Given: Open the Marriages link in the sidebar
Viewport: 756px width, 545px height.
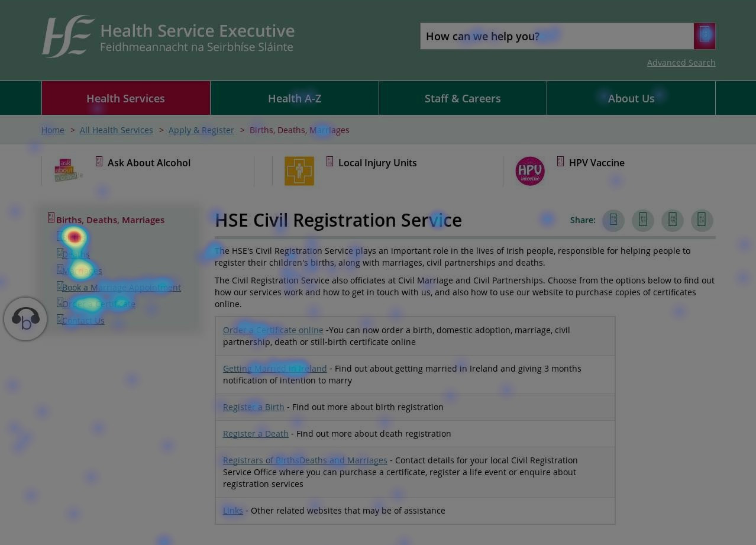Looking at the screenshot, I should pyautogui.click(x=82, y=271).
